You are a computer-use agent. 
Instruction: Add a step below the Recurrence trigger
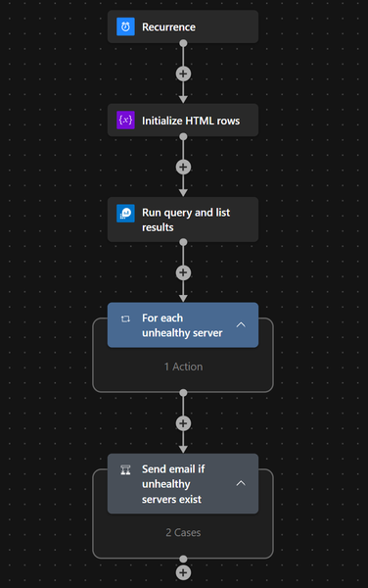click(183, 73)
